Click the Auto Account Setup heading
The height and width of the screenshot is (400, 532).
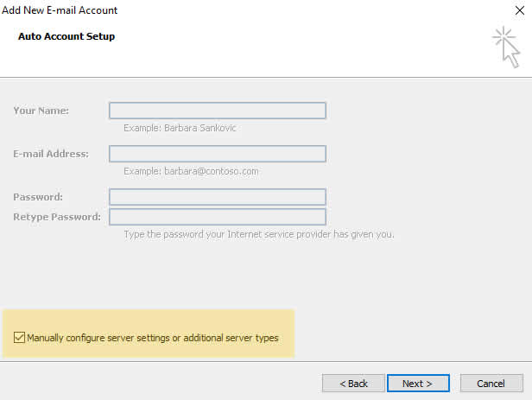click(x=66, y=36)
